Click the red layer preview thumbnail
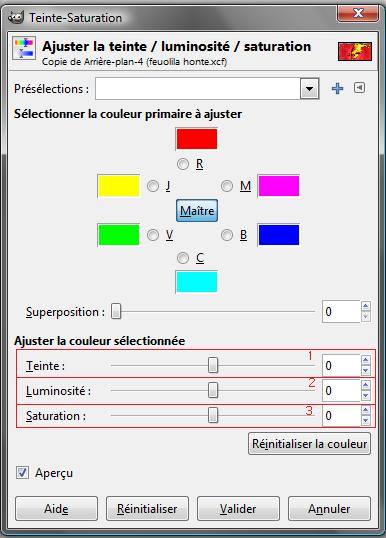Screen dimensions: 386x538 354,51
